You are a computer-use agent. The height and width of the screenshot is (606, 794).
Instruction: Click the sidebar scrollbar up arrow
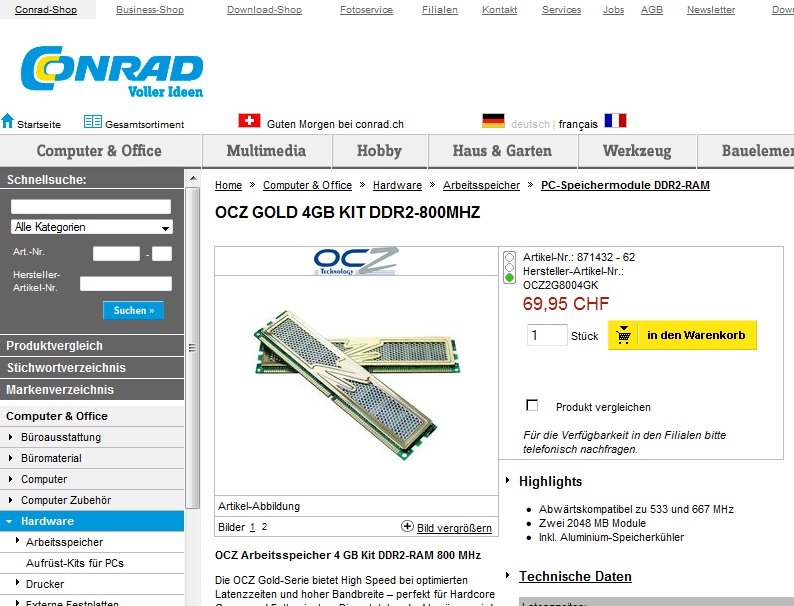pos(192,179)
